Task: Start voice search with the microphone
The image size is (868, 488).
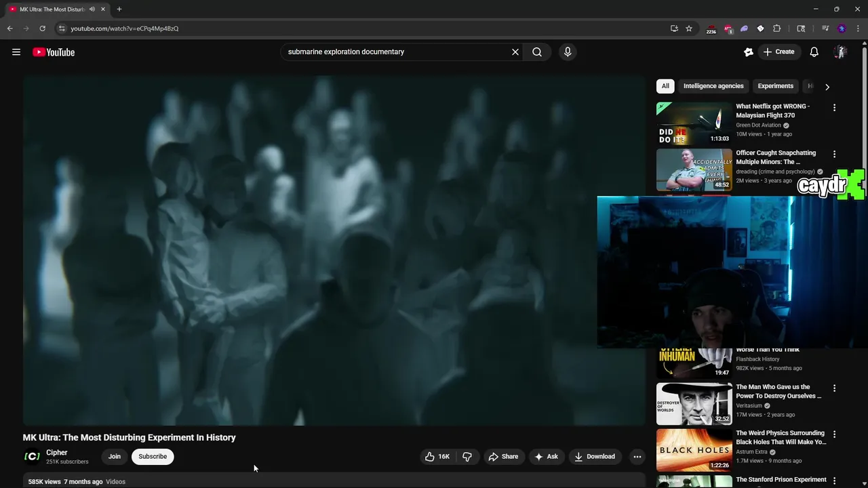Action: (x=568, y=52)
